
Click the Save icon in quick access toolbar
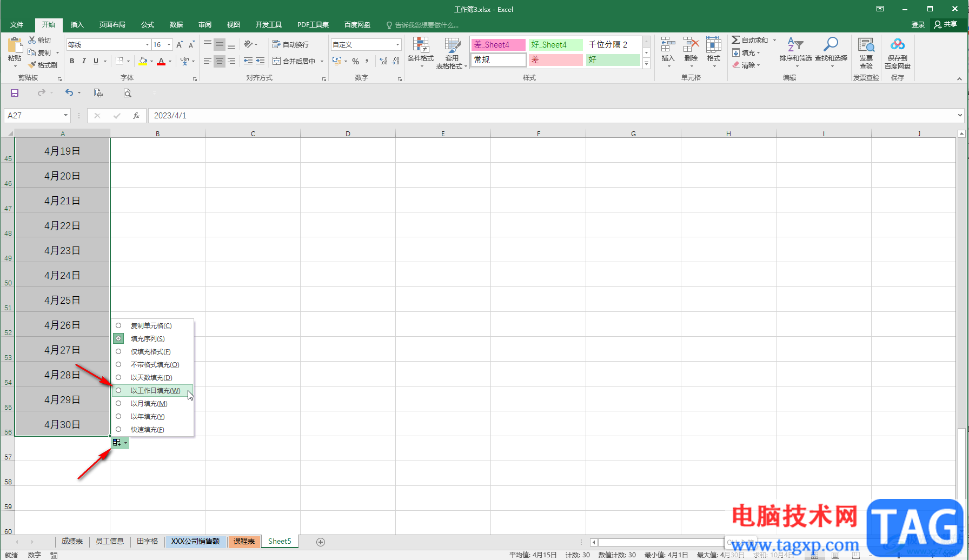click(15, 93)
